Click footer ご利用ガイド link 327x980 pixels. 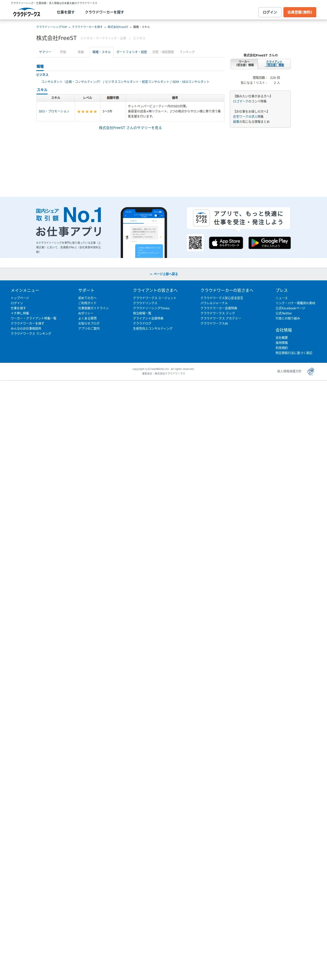click(x=87, y=303)
